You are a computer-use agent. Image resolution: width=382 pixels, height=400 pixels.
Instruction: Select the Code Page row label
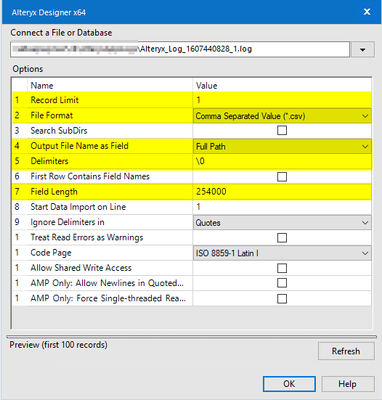point(51,253)
